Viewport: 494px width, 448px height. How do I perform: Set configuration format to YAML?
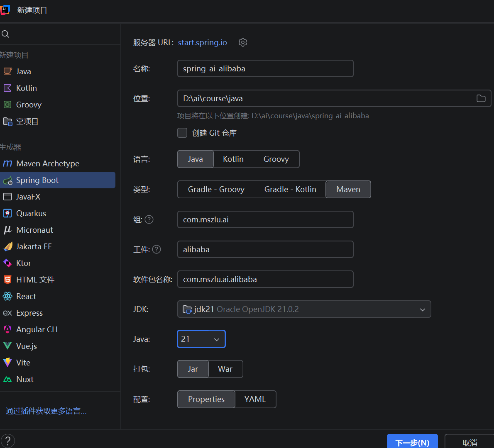[255, 399]
